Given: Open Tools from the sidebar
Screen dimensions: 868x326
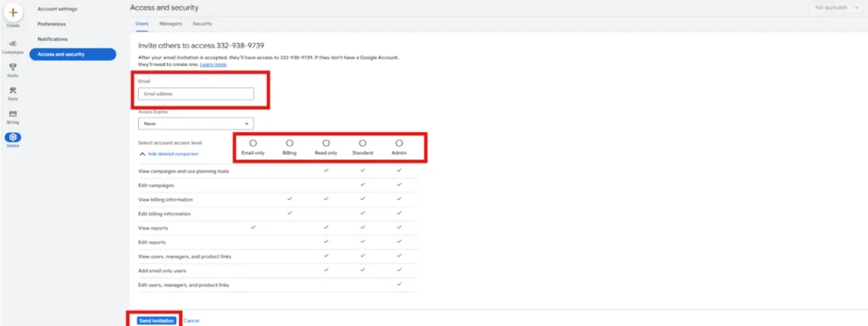Looking at the screenshot, I should click(13, 93).
